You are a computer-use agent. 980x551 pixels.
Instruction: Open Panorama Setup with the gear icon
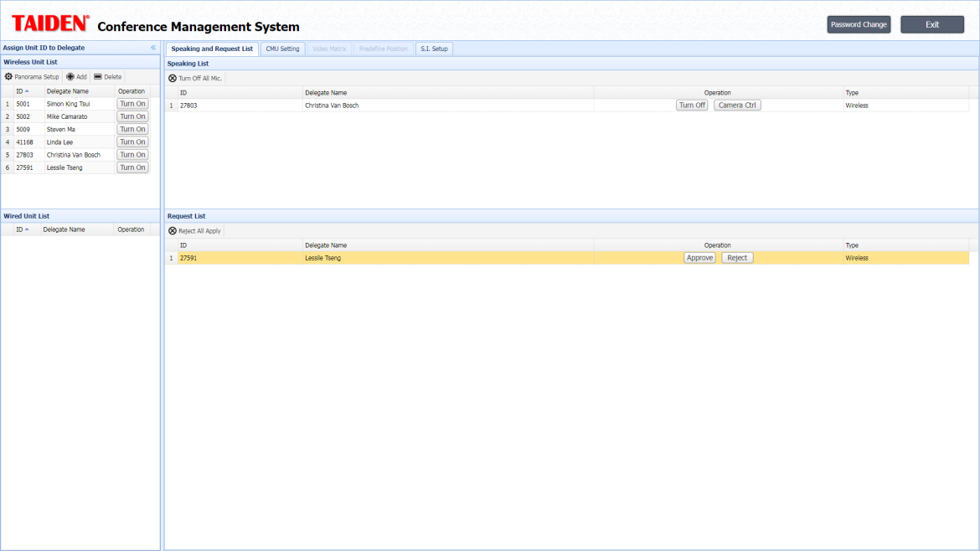(9, 77)
